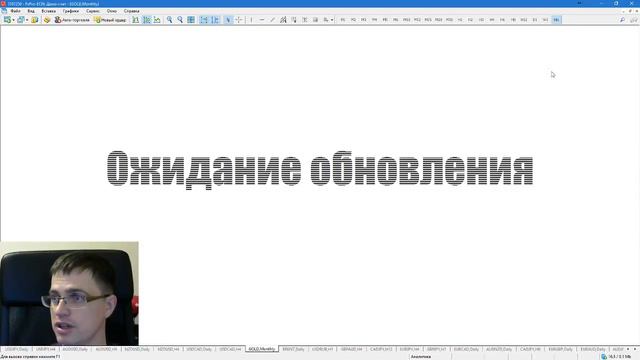Select the text drawing tool
The width and height of the screenshot is (640, 360).
304,20
